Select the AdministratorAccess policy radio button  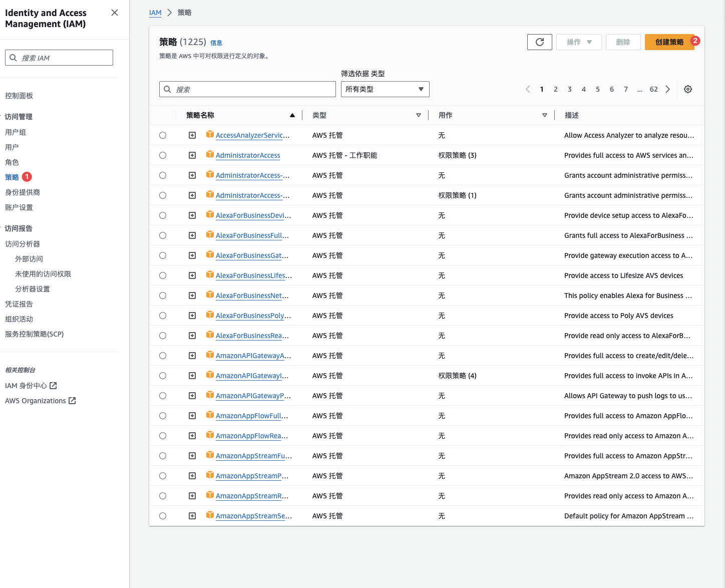[163, 155]
